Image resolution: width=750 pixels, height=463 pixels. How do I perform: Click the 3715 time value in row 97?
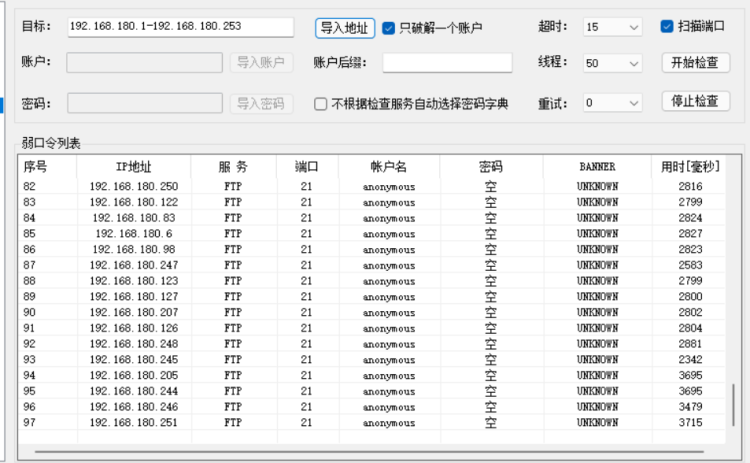point(690,422)
